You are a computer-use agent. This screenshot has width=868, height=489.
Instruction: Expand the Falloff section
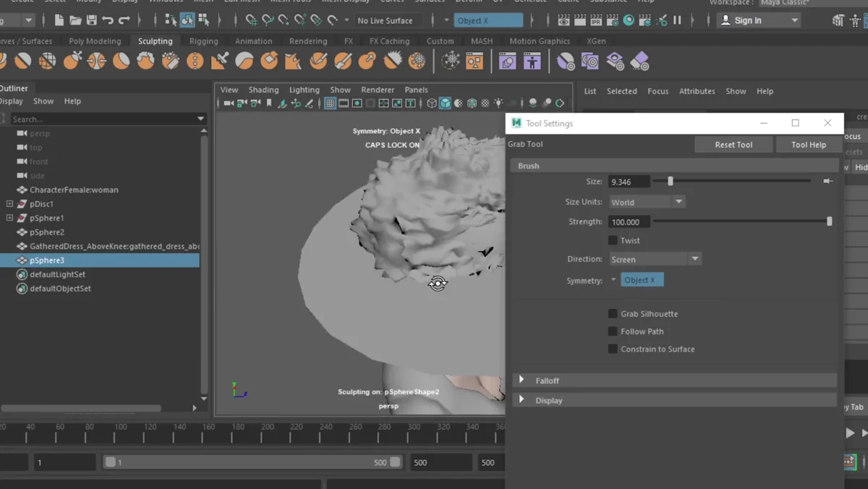click(522, 380)
